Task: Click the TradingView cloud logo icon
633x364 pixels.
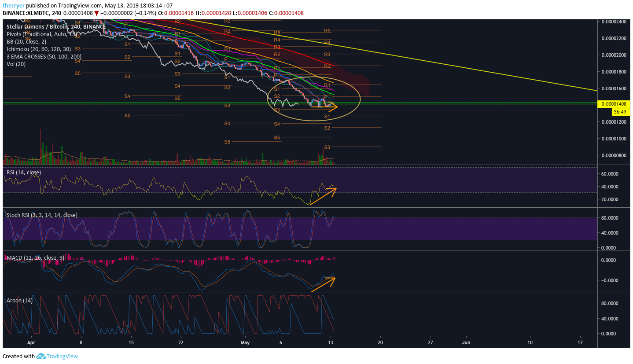Action: (41, 356)
